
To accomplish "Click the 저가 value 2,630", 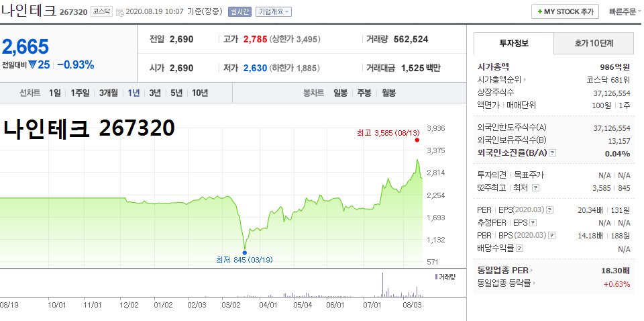I will tap(256, 68).
